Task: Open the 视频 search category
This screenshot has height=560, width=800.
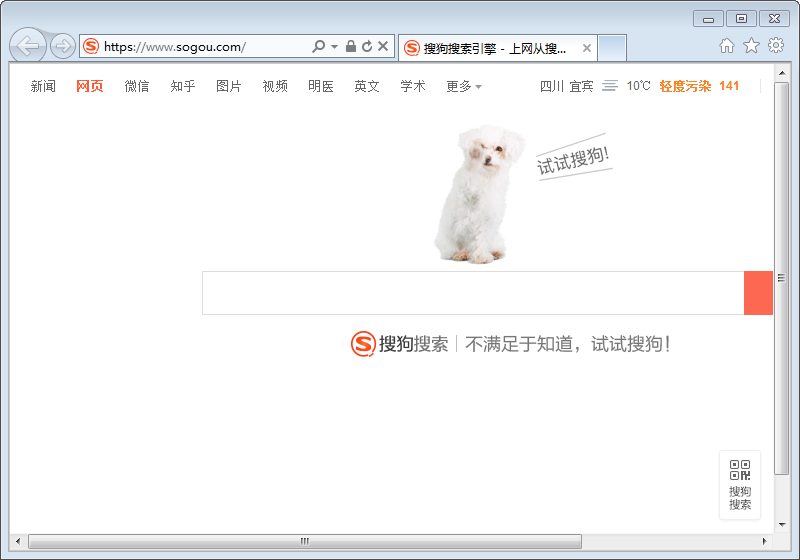Action: click(275, 86)
